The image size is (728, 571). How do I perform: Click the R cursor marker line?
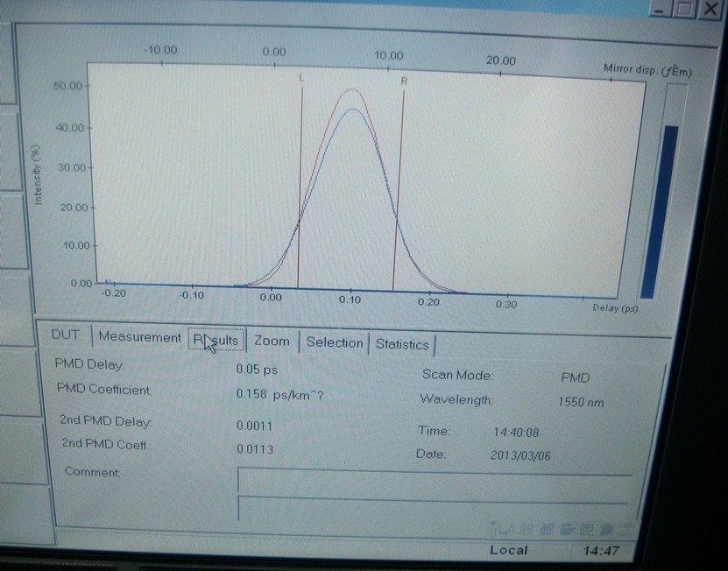pyautogui.click(x=399, y=190)
